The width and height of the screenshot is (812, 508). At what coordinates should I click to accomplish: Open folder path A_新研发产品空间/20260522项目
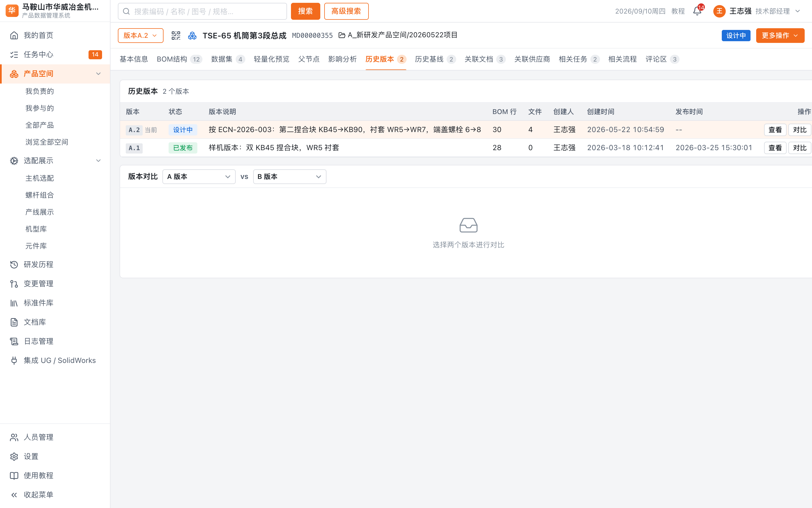(x=398, y=35)
